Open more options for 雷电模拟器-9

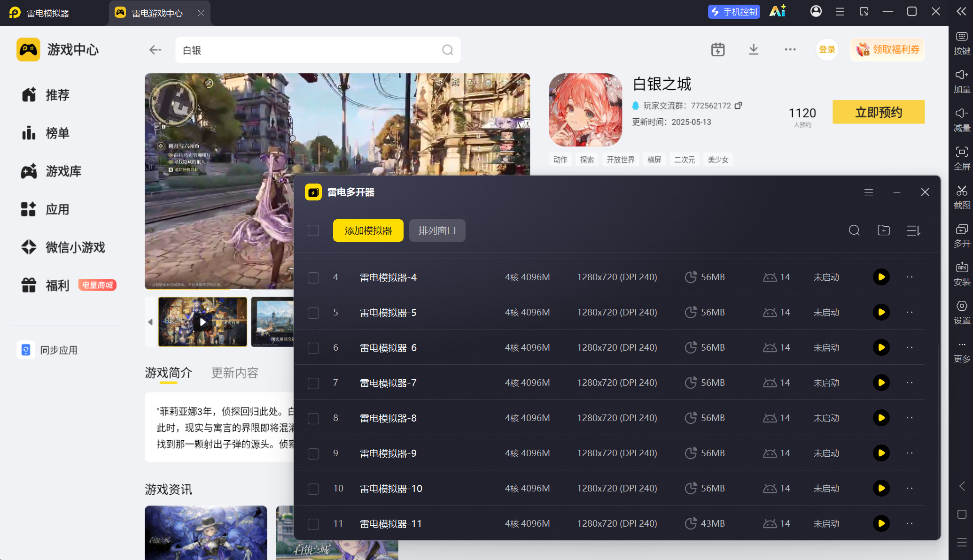[910, 453]
